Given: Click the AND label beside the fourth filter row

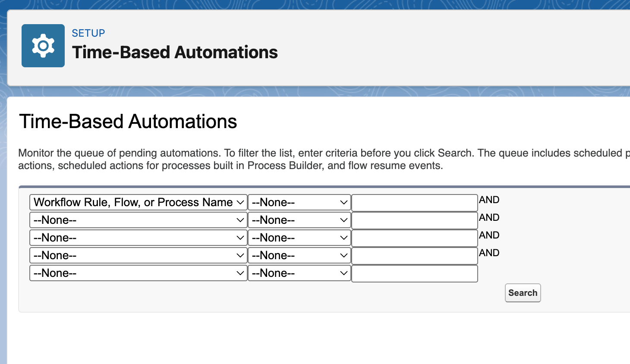Looking at the screenshot, I should (x=489, y=253).
